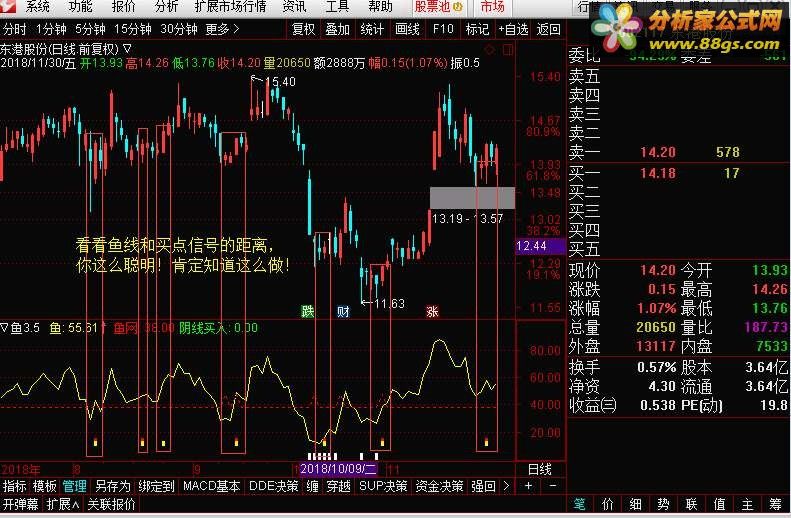Select the 5分钟 period

click(x=90, y=29)
